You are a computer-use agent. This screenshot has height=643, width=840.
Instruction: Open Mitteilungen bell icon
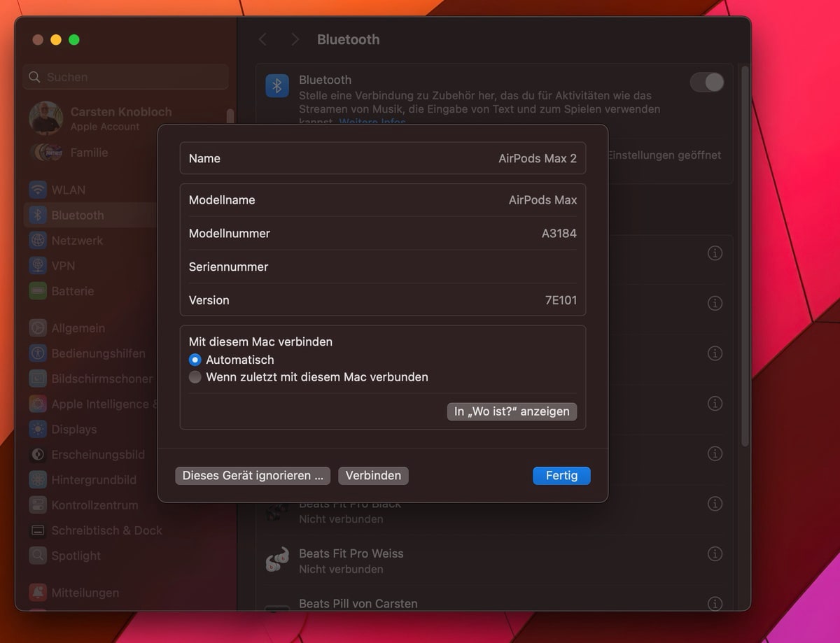tap(38, 592)
